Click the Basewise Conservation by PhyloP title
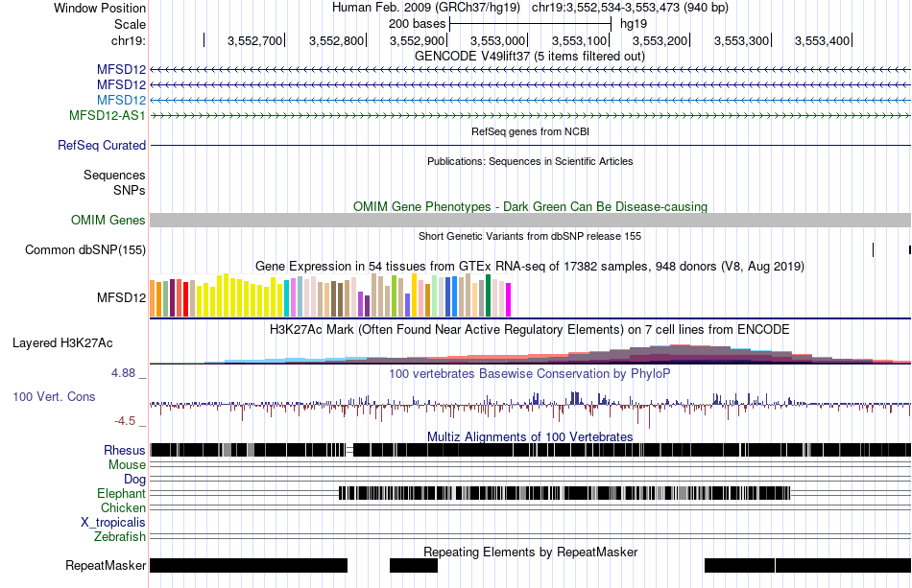 [530, 373]
